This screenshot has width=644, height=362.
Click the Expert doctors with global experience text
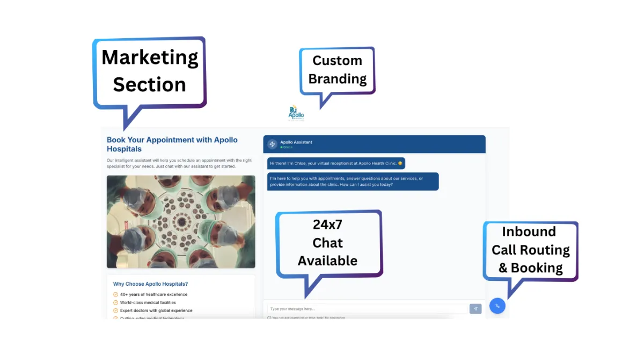coord(156,310)
